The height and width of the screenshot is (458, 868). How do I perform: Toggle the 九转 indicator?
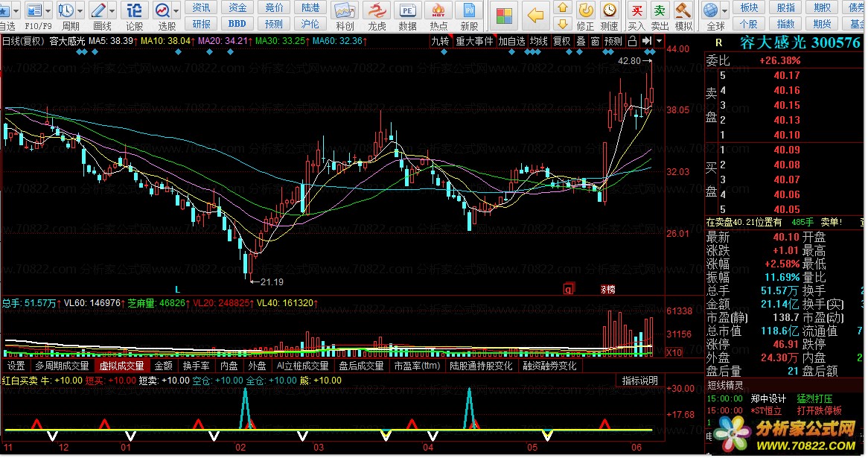(440, 41)
